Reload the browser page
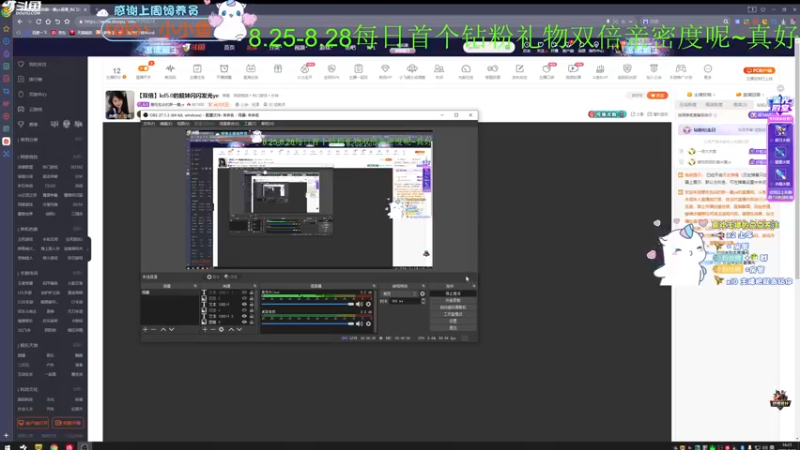Viewport: 800px width, 450px height. tap(38, 21)
